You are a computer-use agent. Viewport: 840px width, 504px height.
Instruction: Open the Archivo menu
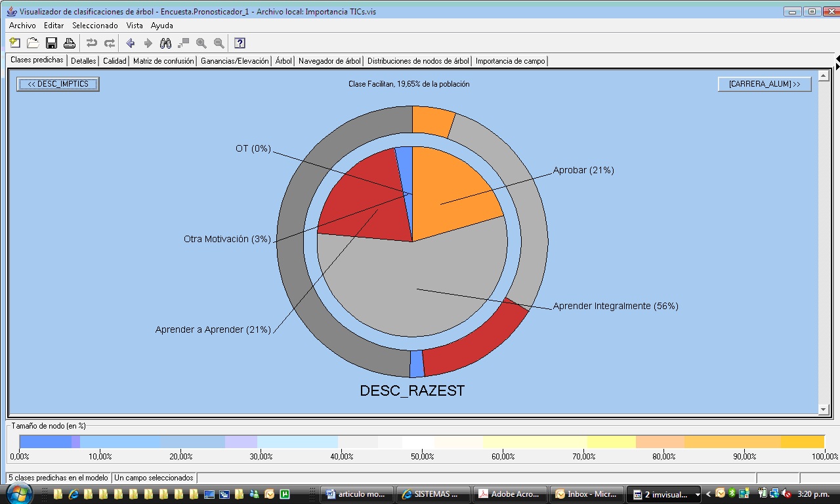pyautogui.click(x=22, y=26)
